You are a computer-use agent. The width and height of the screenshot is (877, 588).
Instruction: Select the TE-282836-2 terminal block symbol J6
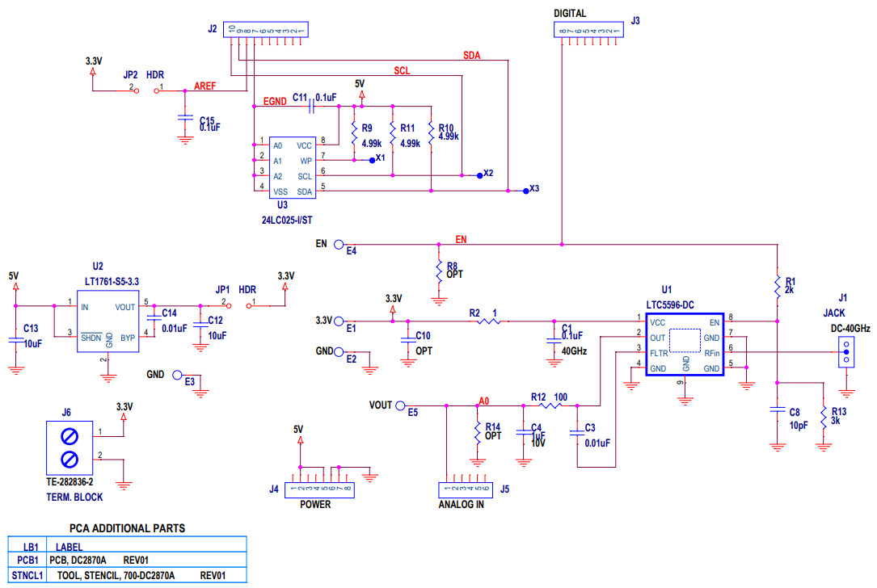click(69, 447)
